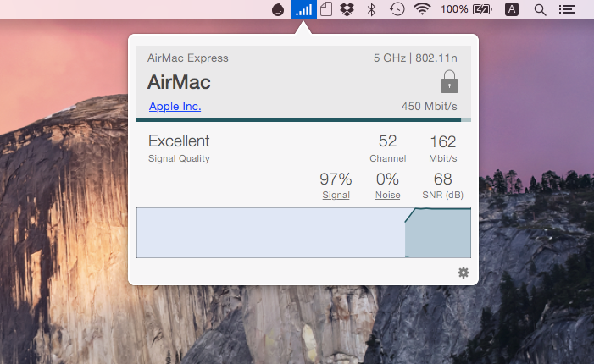Click the 162 Mbit/s value

pos(443,142)
